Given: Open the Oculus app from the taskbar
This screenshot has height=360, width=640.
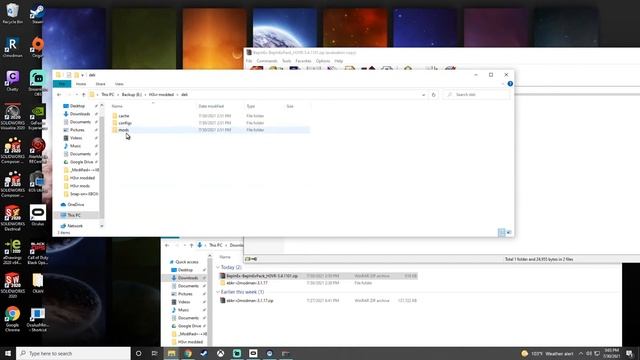Looking at the screenshot, I should (253, 353).
